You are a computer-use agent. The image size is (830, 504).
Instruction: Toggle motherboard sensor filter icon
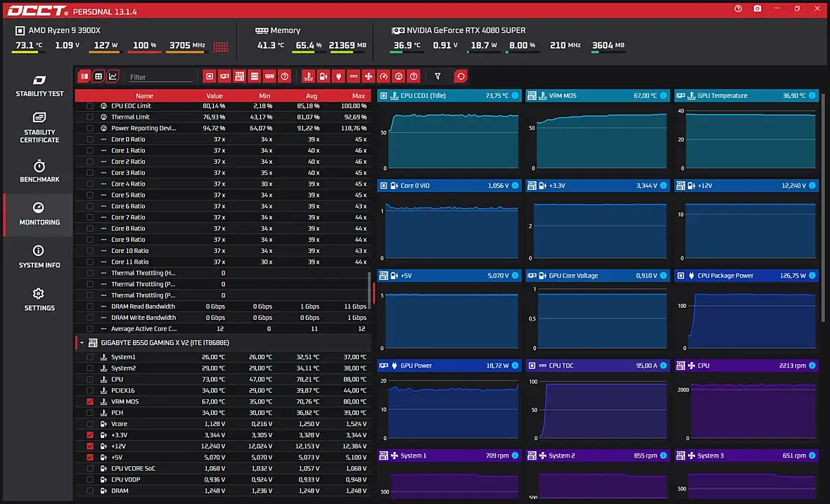[239, 76]
